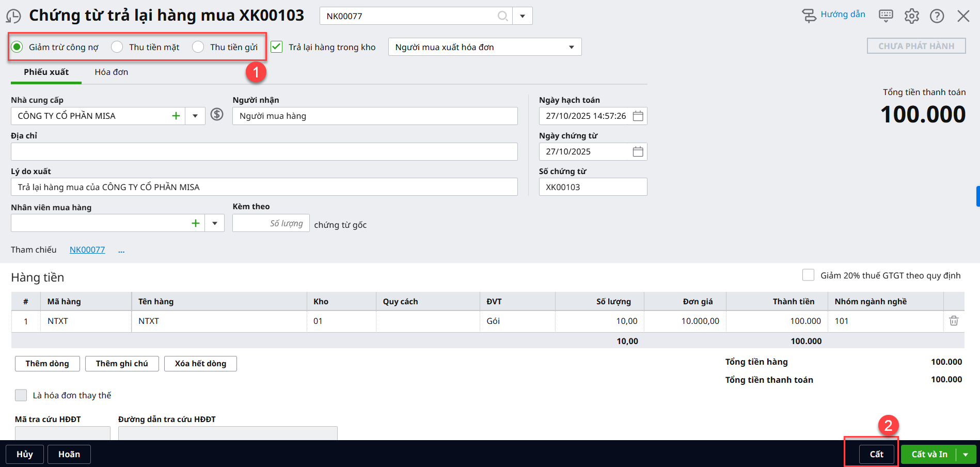Click the history clock icon beside title
The image size is (980, 467).
pos(13,17)
